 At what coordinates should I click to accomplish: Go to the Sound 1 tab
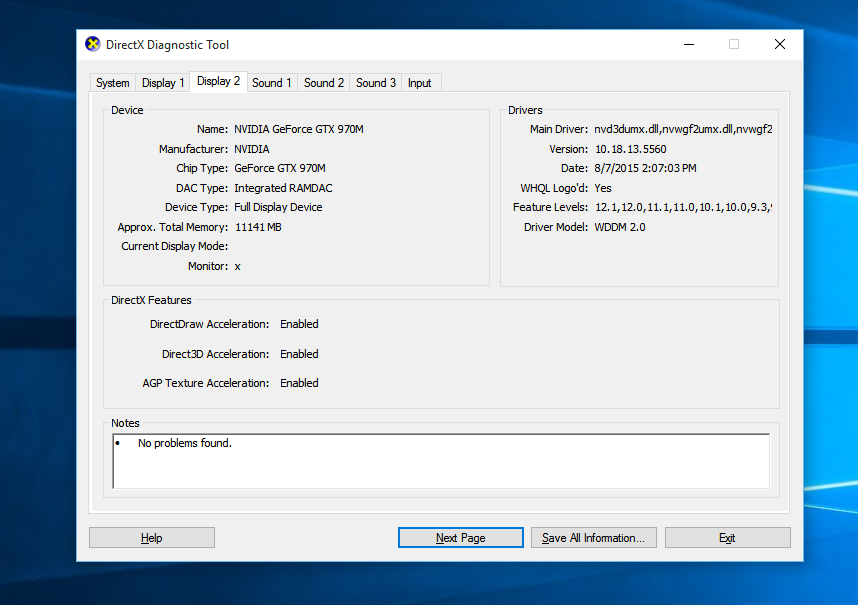[x=272, y=83]
